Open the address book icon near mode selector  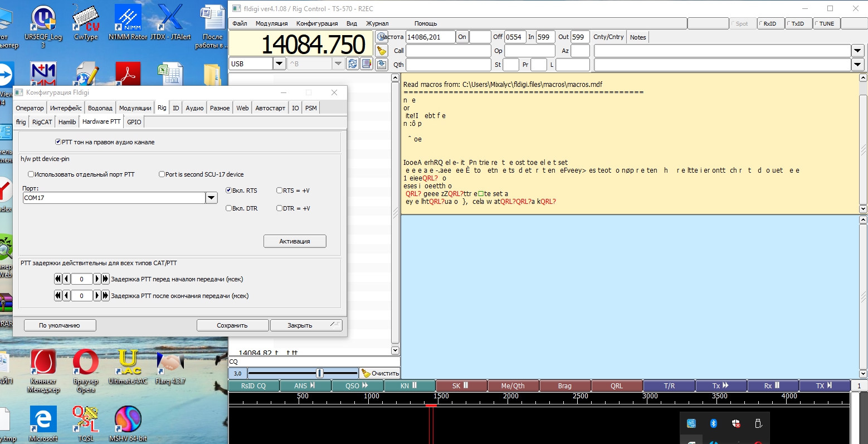pyautogui.click(x=367, y=64)
